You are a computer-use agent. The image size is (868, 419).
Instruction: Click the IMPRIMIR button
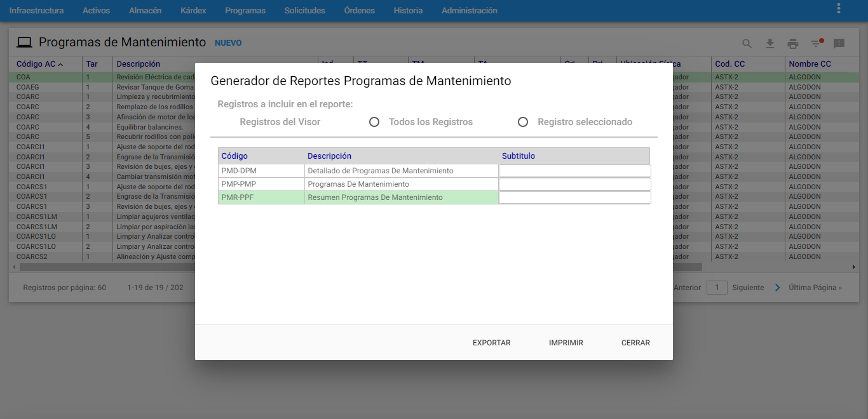click(x=566, y=343)
